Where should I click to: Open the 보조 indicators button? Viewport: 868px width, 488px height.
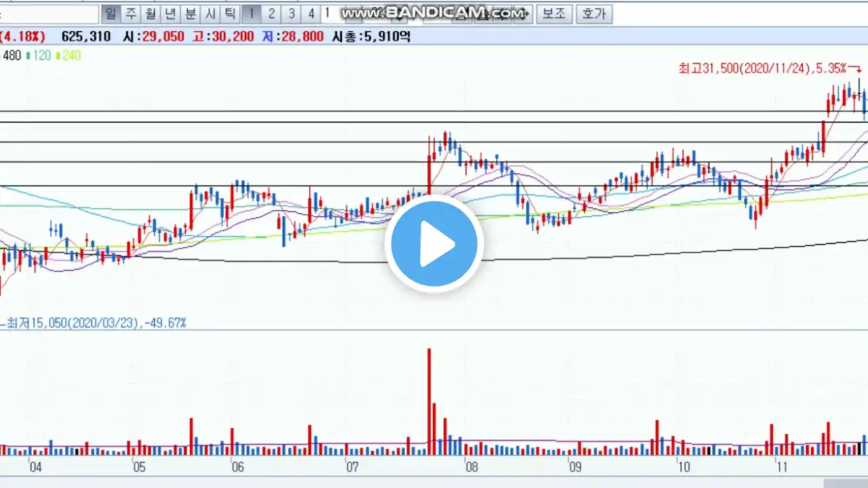[x=555, y=14]
